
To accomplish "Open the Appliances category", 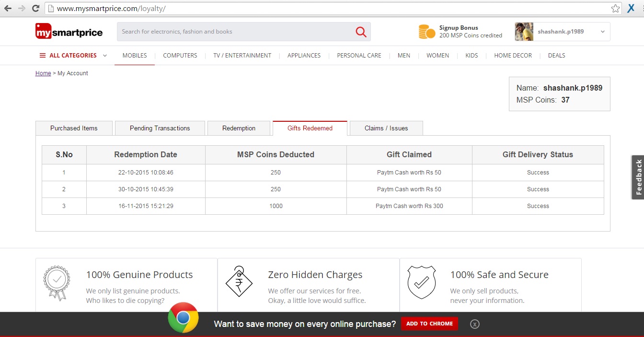I will pos(304,56).
